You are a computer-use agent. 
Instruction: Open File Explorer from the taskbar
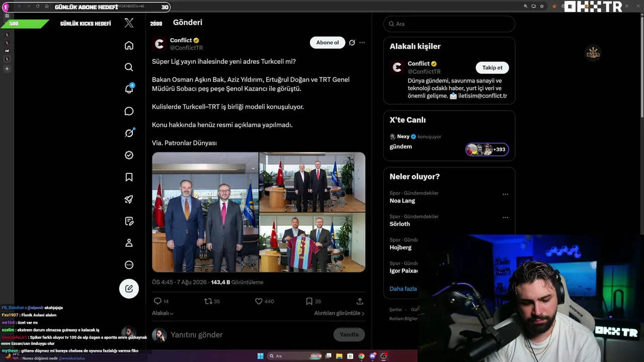[x=339, y=356]
